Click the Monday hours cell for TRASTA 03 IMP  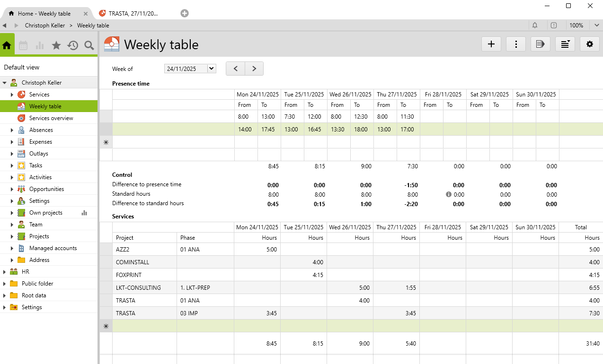click(x=257, y=313)
